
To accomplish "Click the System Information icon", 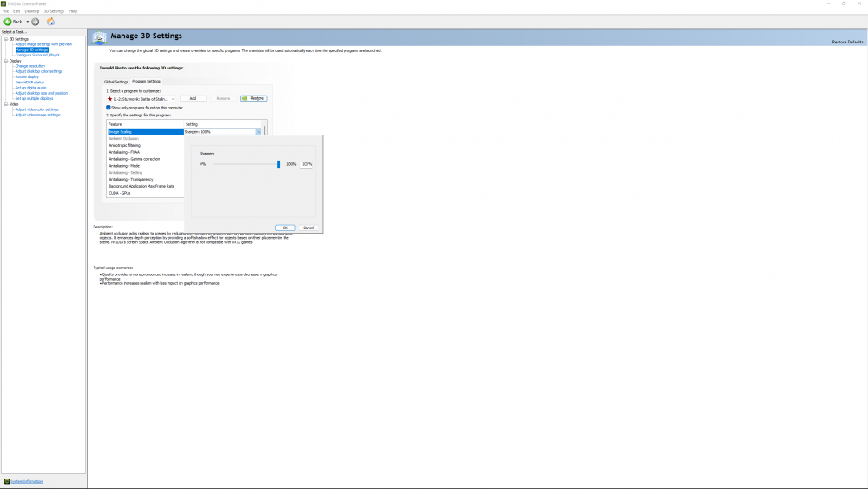I will 7,481.
